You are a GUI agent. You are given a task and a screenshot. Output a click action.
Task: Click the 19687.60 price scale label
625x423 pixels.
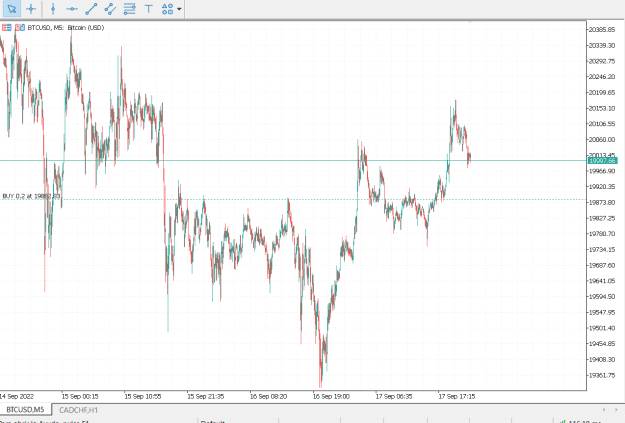tap(602, 265)
